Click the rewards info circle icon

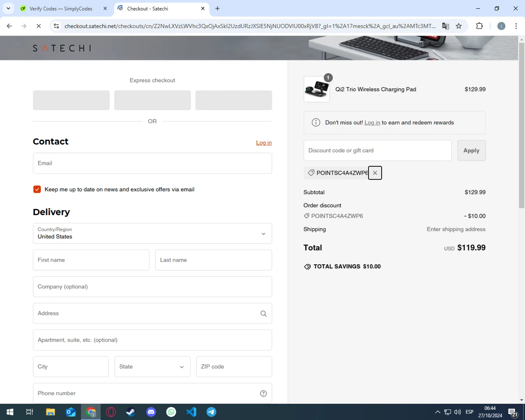(x=316, y=122)
